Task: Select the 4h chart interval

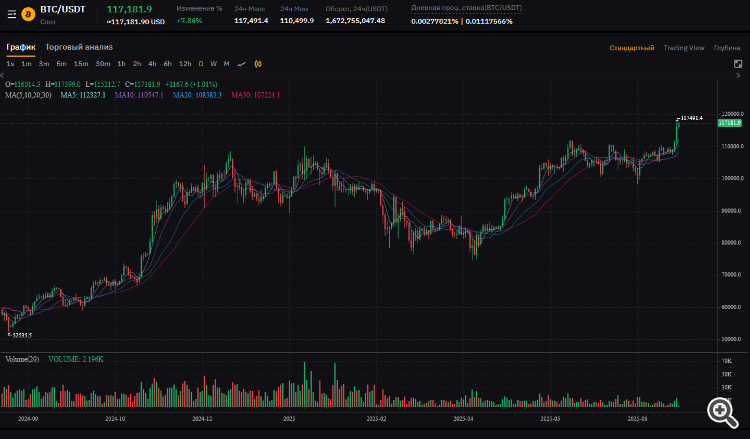Action: 152,63
